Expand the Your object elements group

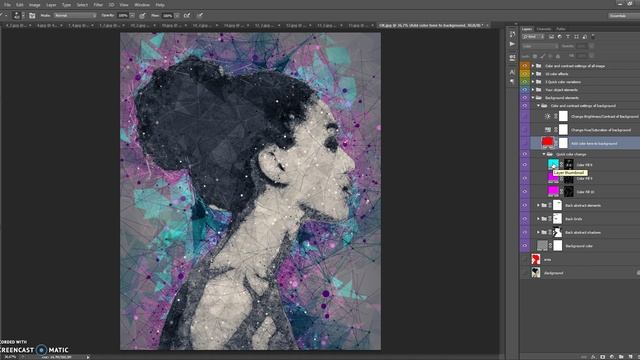coord(533,90)
